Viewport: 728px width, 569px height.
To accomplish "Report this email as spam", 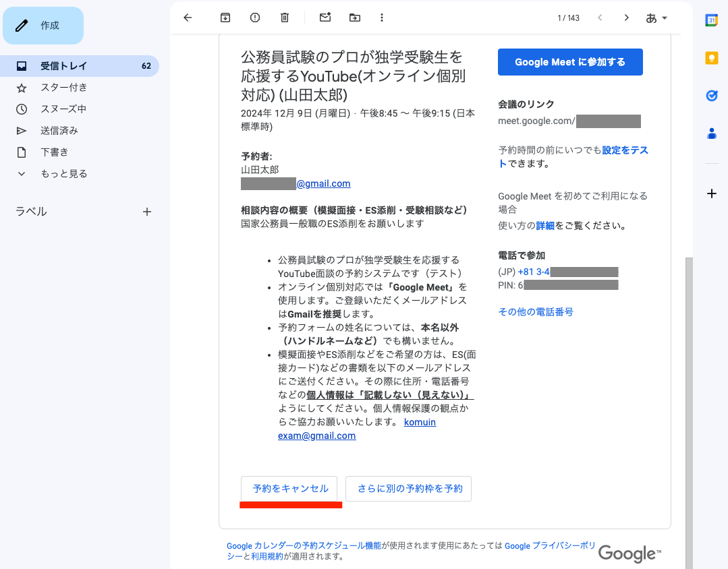I will (255, 18).
